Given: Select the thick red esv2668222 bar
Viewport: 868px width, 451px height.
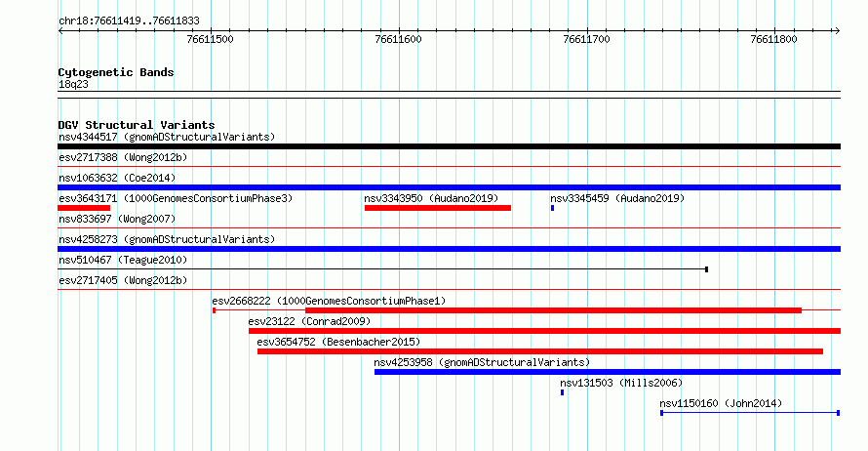Looking at the screenshot, I should click(x=553, y=310).
